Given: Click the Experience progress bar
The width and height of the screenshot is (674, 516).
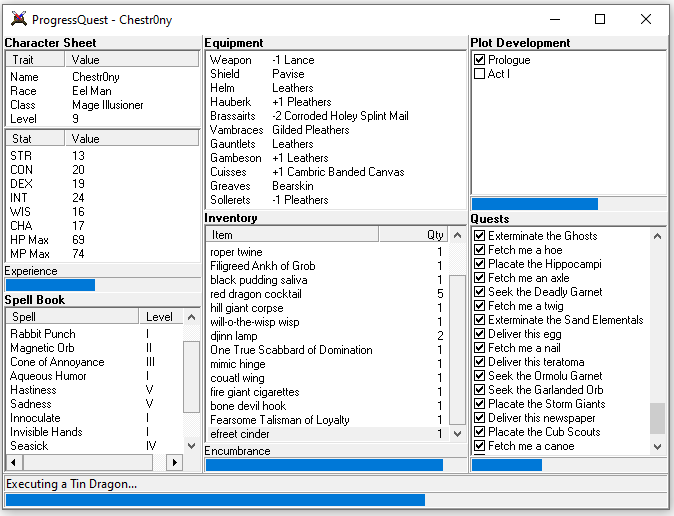Looking at the screenshot, I should tap(102, 285).
